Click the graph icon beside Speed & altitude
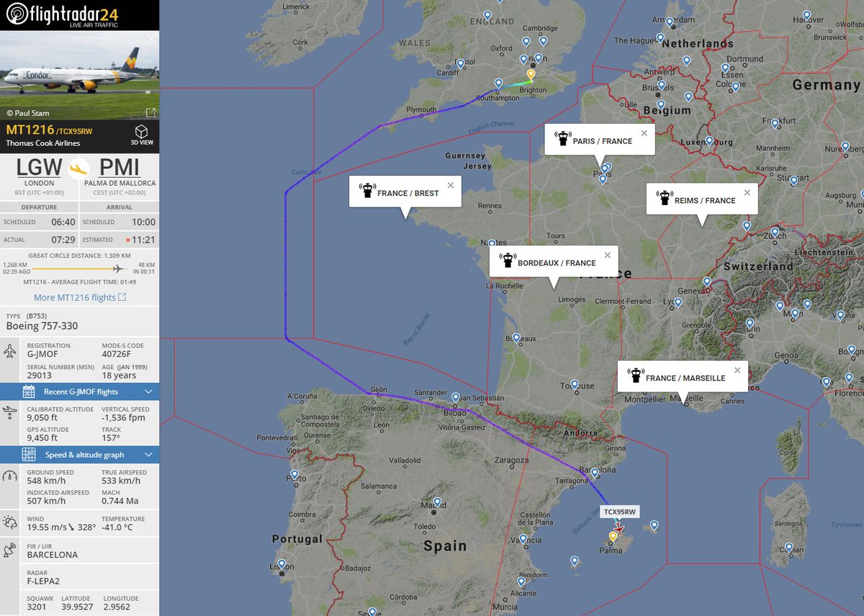Image resolution: width=864 pixels, height=616 pixels. coord(29,455)
